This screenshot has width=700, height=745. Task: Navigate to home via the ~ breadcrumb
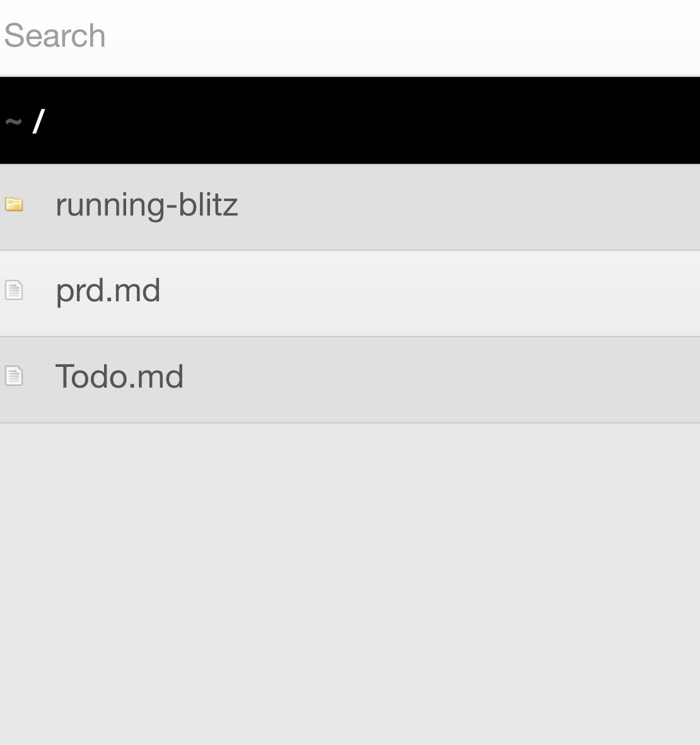tap(13, 122)
